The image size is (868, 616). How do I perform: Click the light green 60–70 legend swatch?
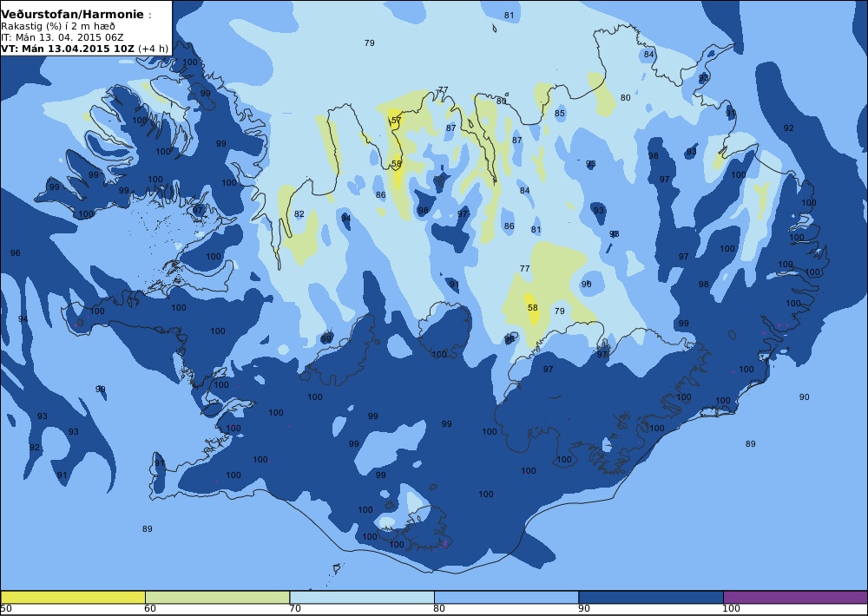point(217,597)
